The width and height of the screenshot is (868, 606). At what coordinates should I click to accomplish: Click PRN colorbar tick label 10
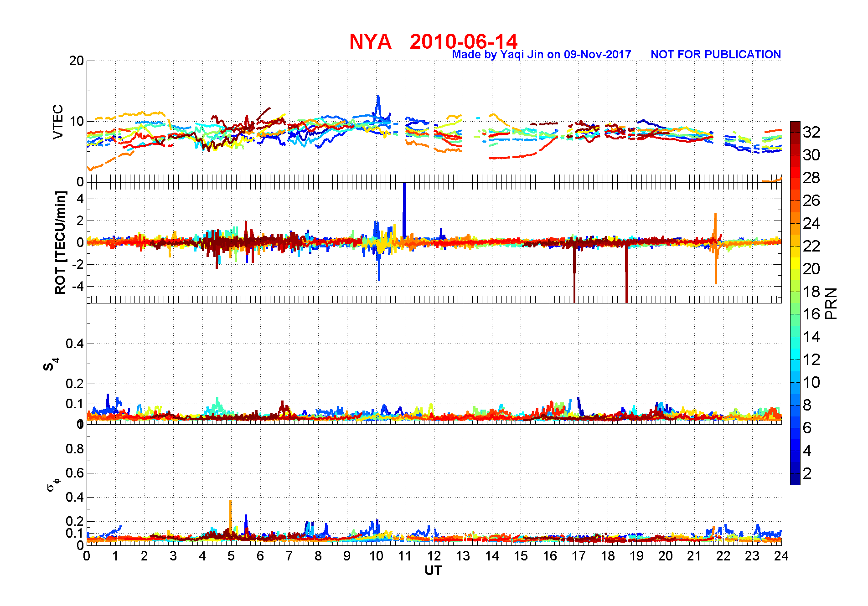click(x=811, y=382)
